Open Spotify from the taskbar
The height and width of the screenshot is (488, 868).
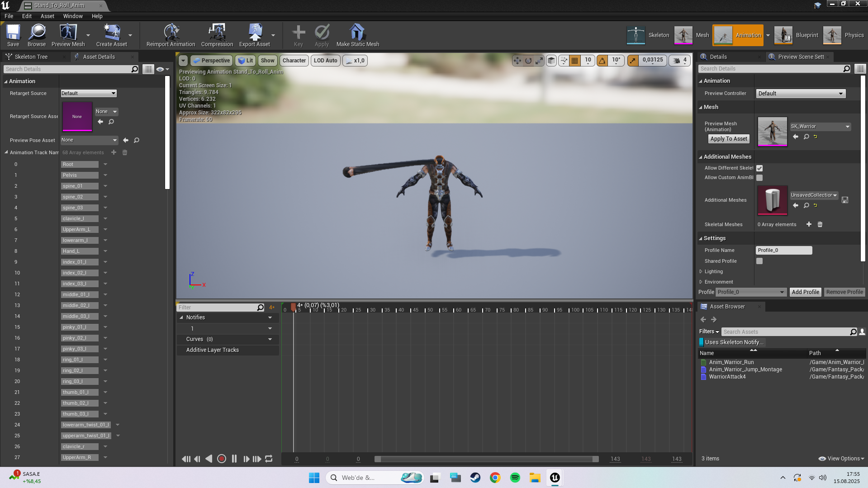point(515,478)
